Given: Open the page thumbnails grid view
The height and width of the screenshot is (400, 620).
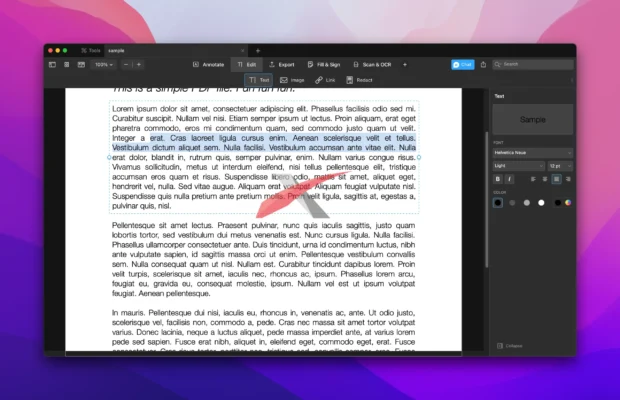Looking at the screenshot, I should click(x=66, y=64).
